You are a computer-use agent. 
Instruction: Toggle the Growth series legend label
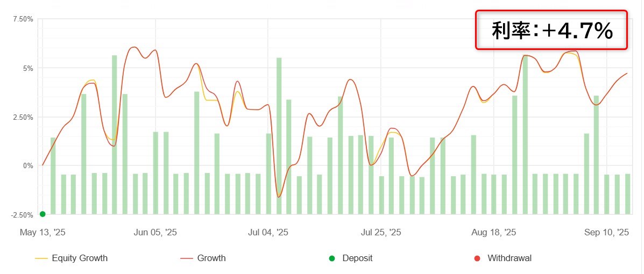tap(211, 258)
